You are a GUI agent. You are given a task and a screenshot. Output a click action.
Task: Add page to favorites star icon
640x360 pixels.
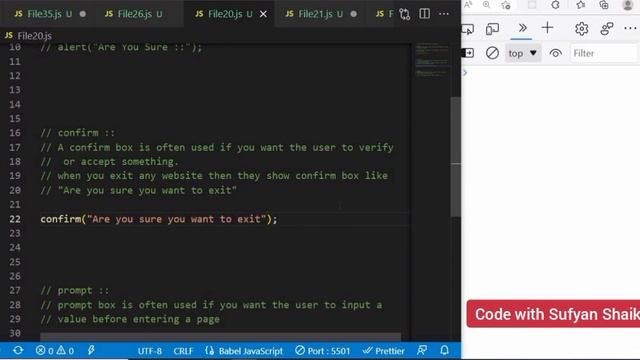(x=506, y=5)
